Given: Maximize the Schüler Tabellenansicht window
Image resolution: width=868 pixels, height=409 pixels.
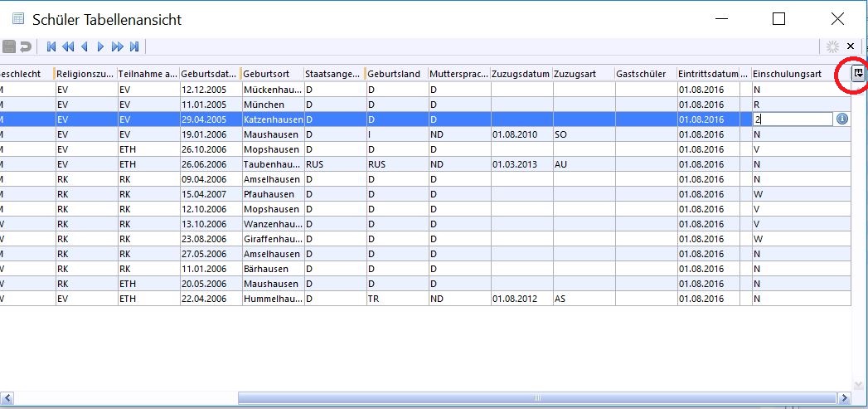Looking at the screenshot, I should coord(778,19).
